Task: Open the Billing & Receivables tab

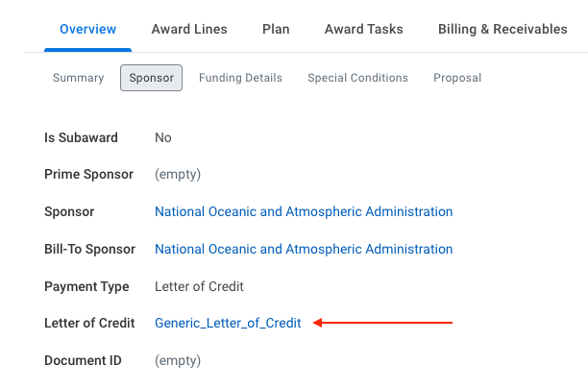Action: pos(502,30)
